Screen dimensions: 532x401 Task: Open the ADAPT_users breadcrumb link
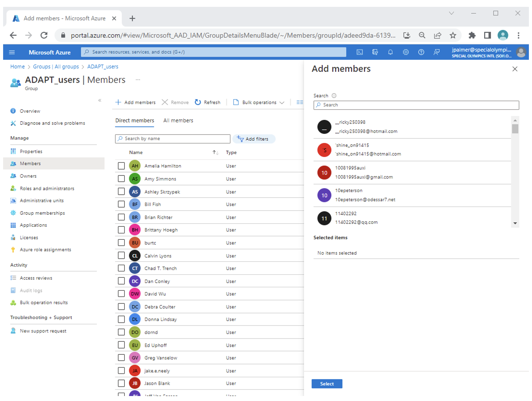(103, 67)
